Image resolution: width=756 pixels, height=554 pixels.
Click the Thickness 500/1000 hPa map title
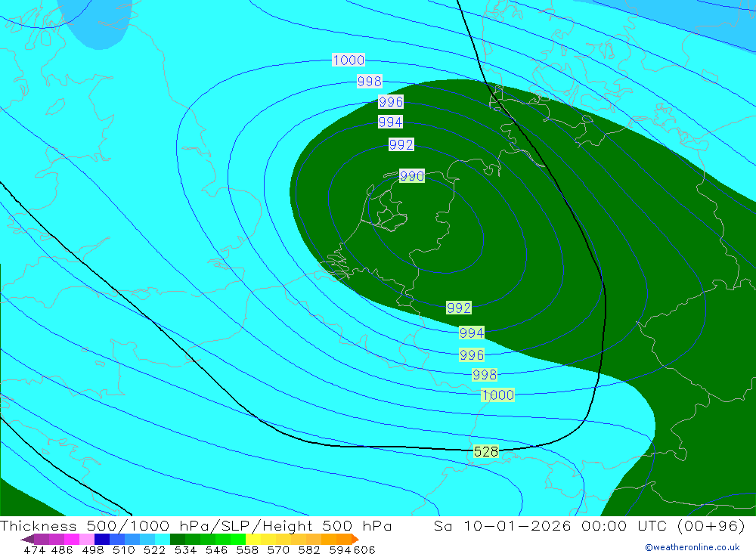coord(196,525)
